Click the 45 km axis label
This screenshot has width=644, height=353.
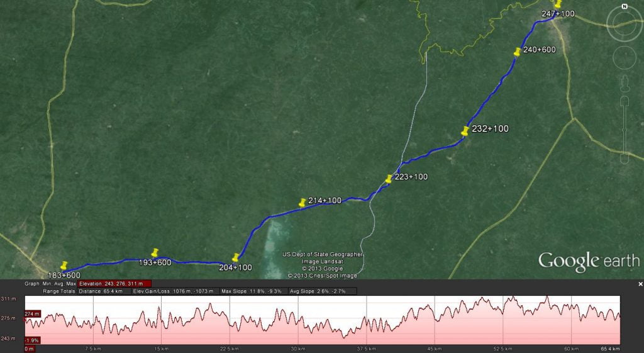coord(435,349)
